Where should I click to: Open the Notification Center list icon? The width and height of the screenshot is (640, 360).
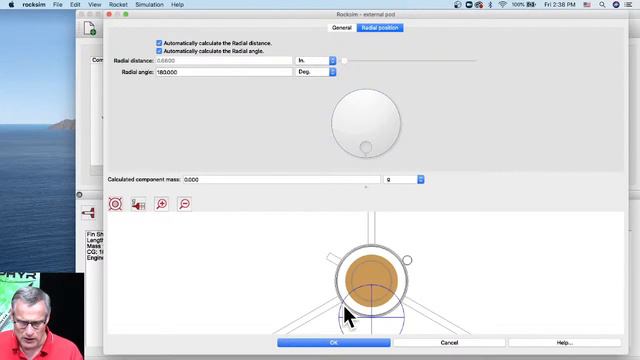[x=629, y=4]
